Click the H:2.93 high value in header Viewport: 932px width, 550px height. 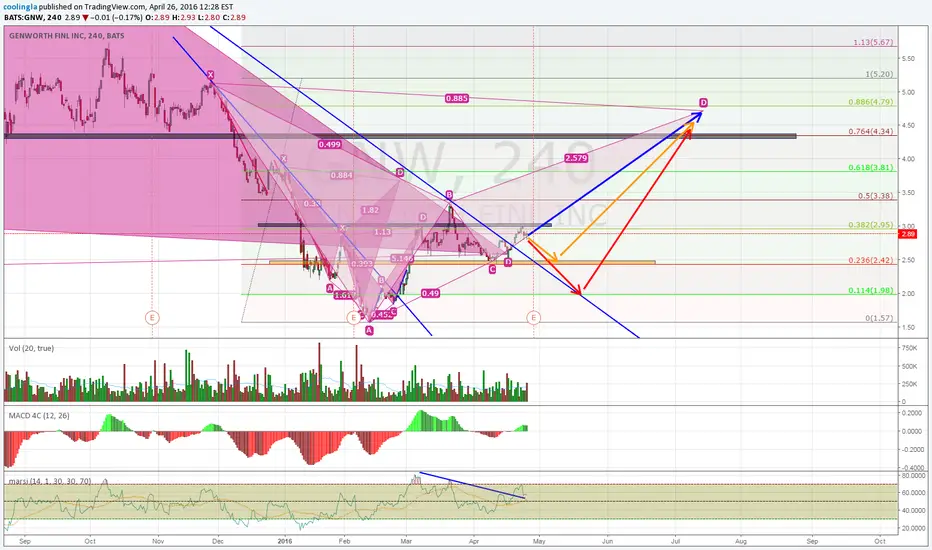tap(184, 18)
